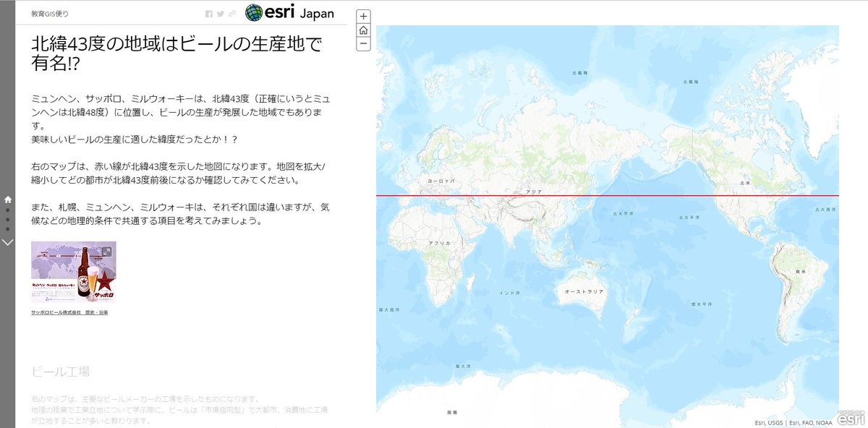Screen dimensions: 868x428
Task: Share the story via the Facebook icon
Action: pyautogui.click(x=209, y=14)
